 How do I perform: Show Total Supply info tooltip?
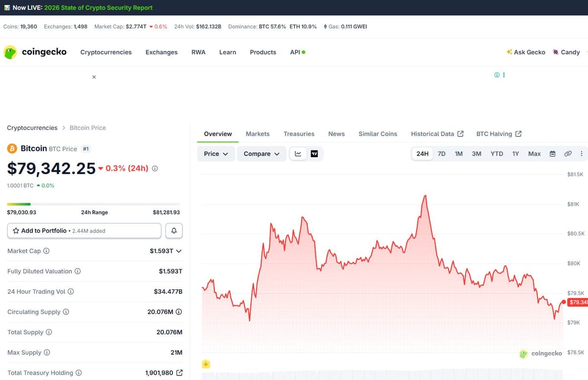[x=49, y=332]
